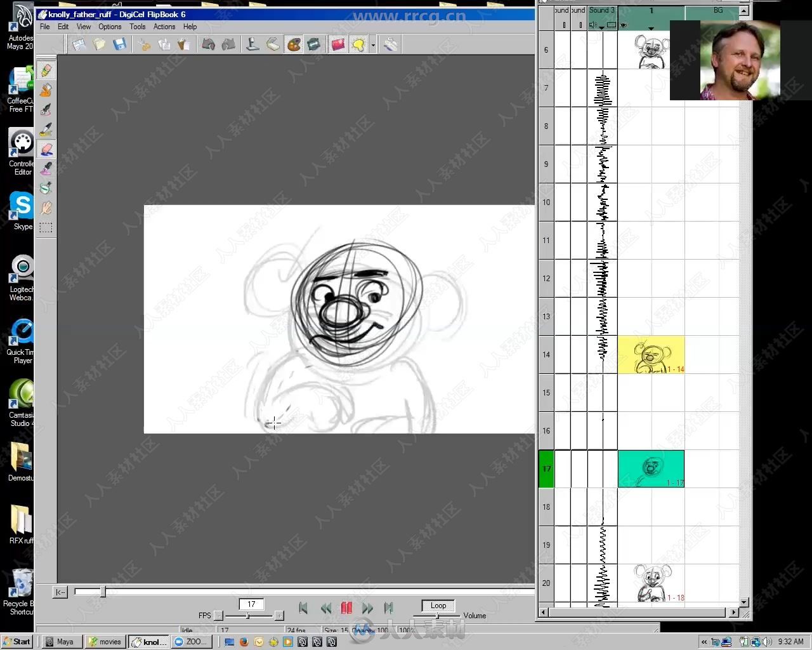
Task: Select the paint brush tool
Action: click(46, 129)
